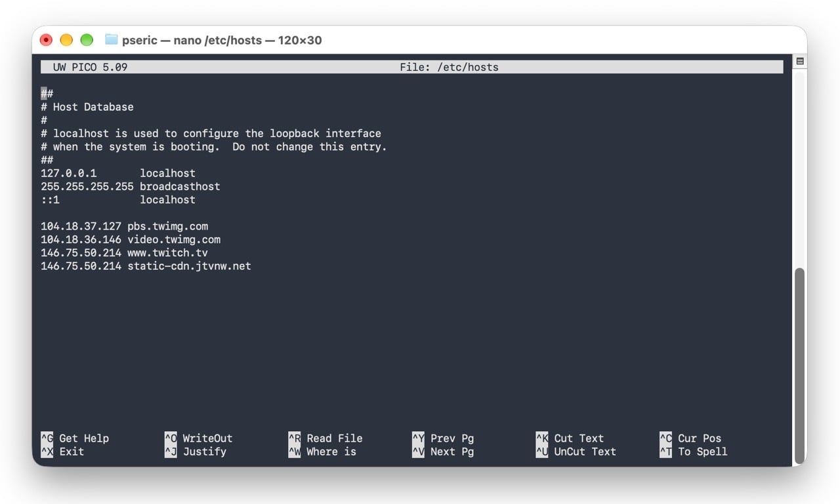Click 'File: /etc/hosts' header text

(449, 67)
